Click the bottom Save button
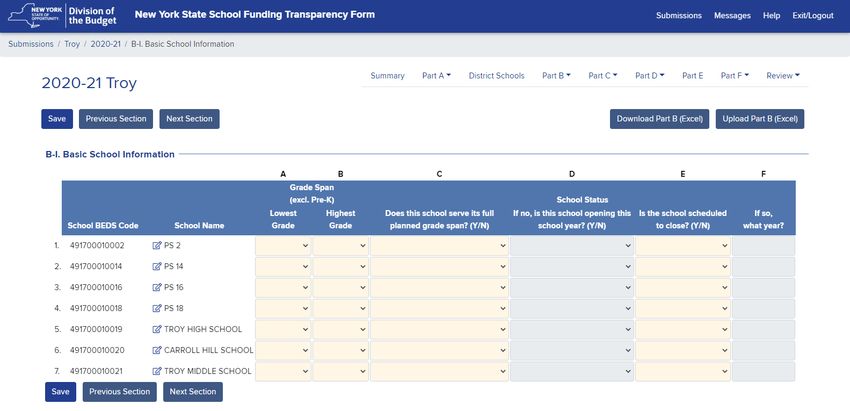 click(60, 391)
